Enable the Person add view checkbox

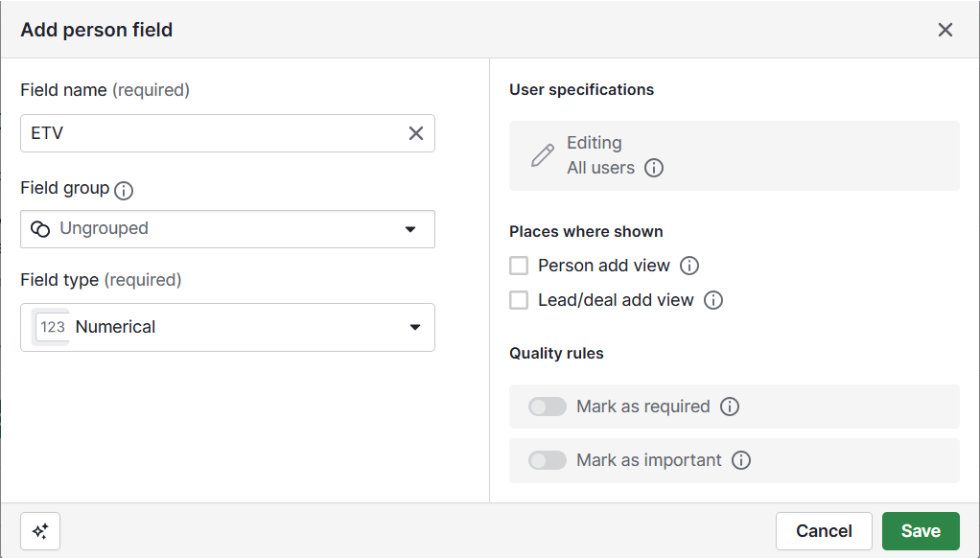coord(519,266)
